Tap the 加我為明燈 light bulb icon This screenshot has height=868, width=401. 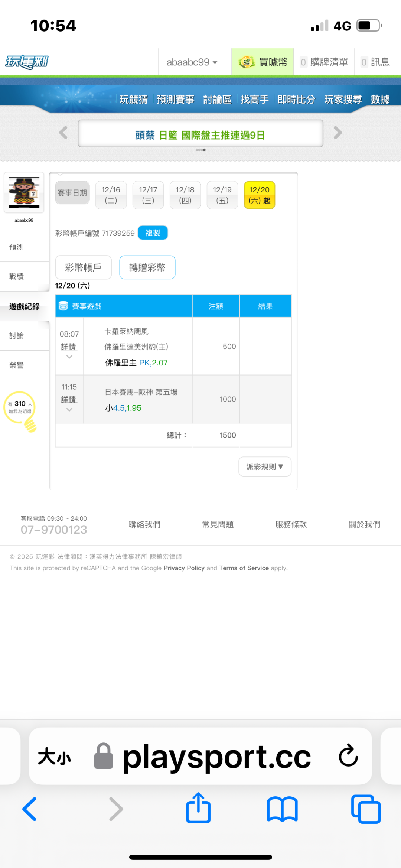[x=21, y=412]
